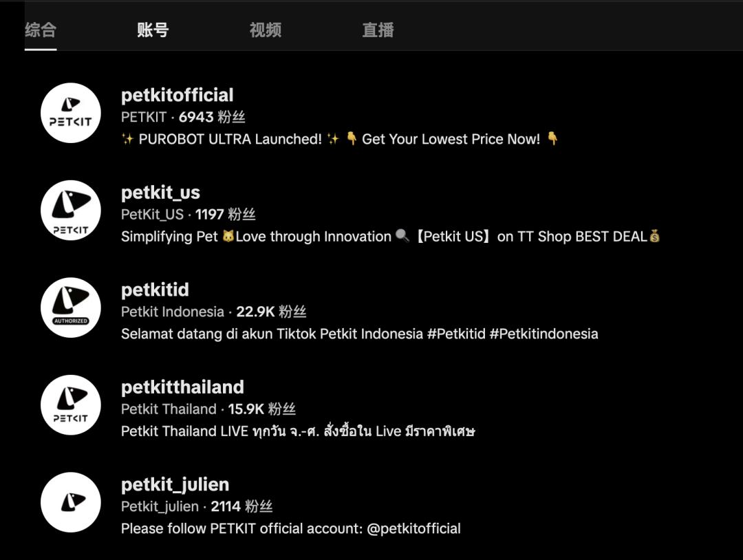Switch to the 视频 tab
The image size is (743, 560).
[266, 30]
